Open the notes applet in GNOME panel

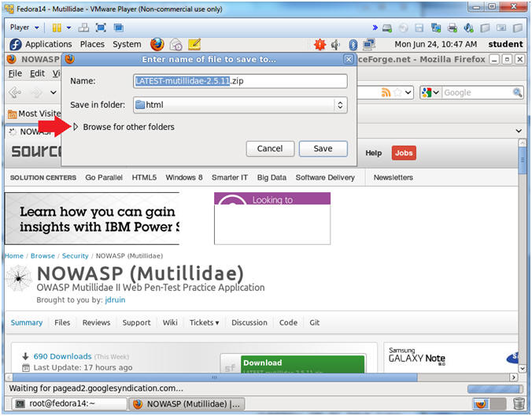point(194,44)
